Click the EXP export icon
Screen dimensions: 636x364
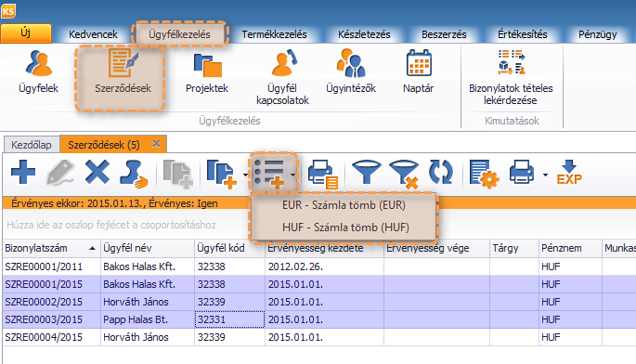point(569,172)
